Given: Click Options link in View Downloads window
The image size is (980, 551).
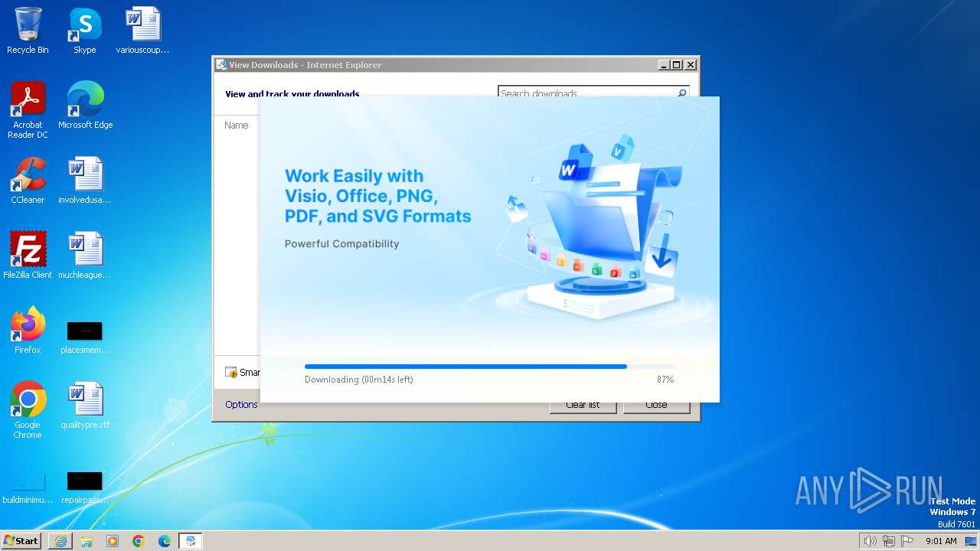Looking at the screenshot, I should click(x=241, y=405).
